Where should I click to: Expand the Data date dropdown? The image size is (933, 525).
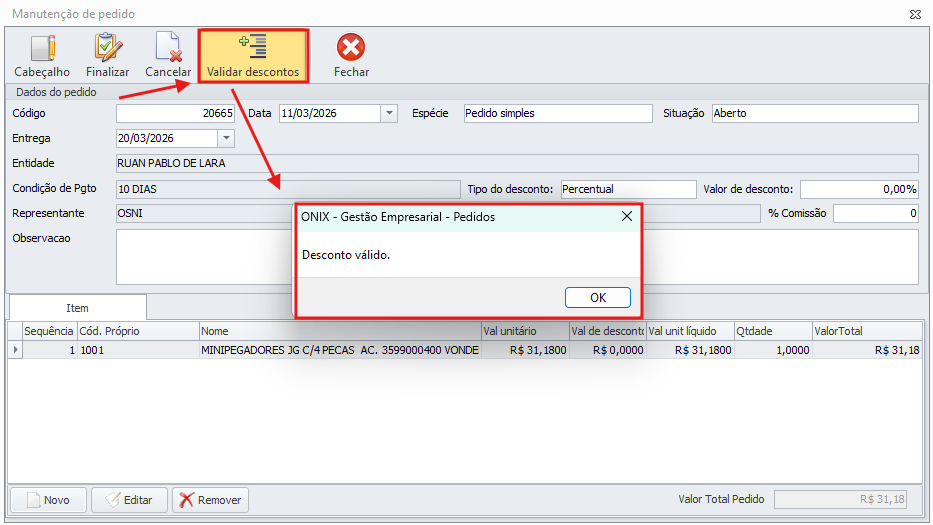pos(389,114)
